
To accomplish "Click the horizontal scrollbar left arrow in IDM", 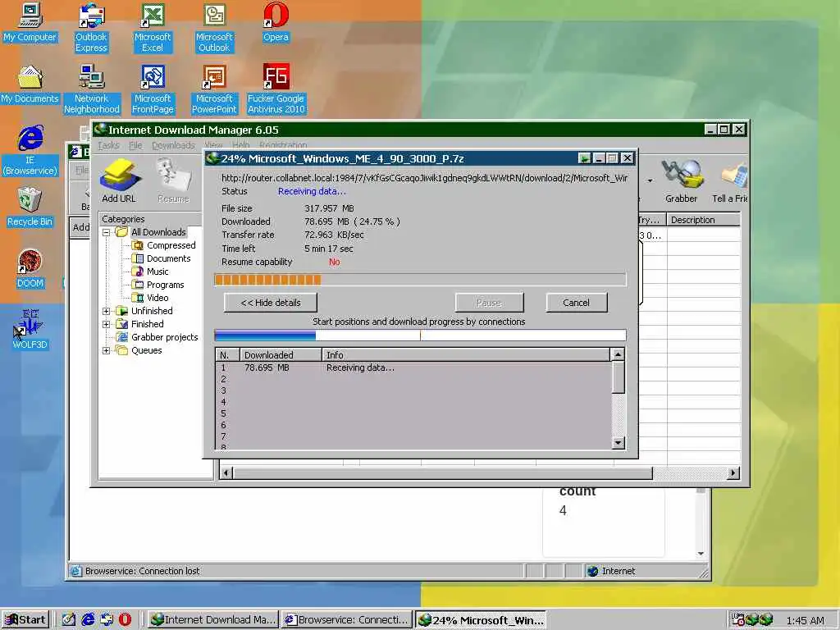I will point(226,473).
